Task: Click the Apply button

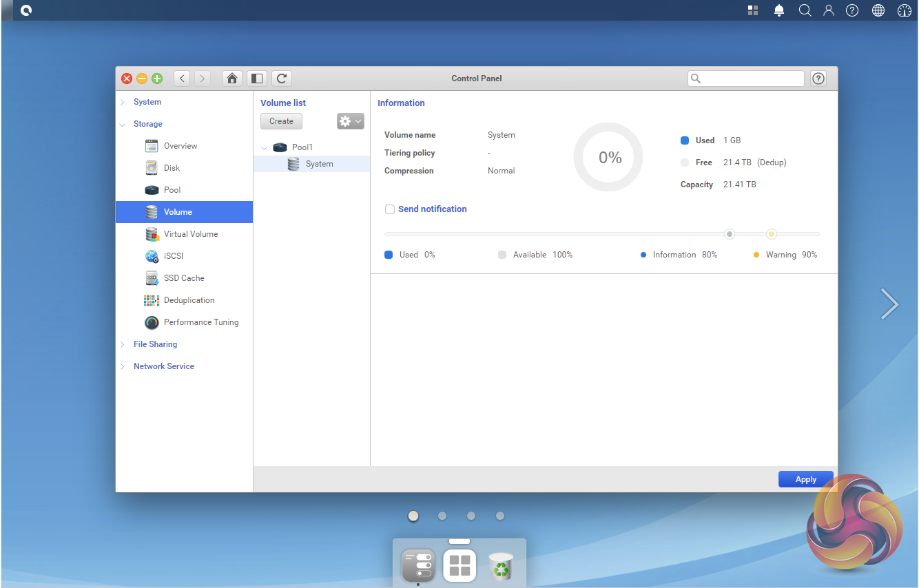Action: point(805,479)
